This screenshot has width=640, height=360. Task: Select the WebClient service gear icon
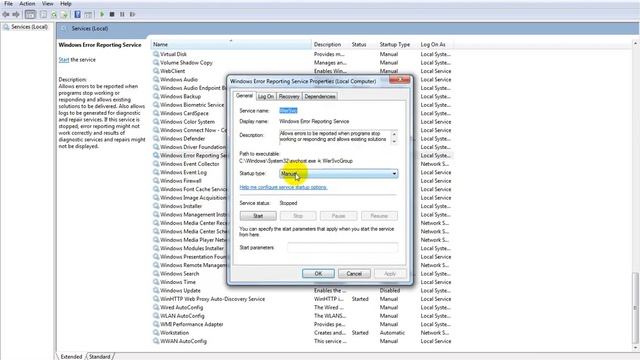coord(156,71)
